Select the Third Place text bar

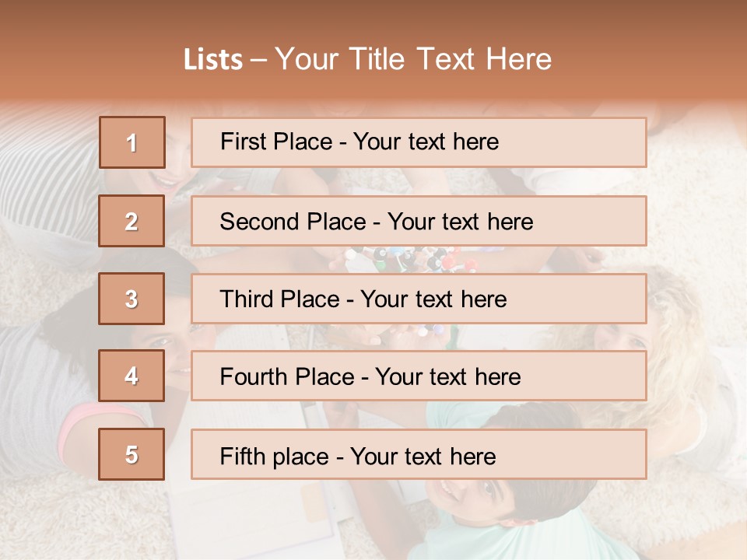419,299
